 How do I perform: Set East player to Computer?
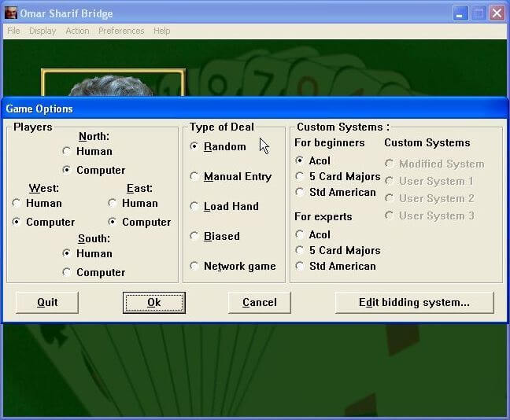(x=139, y=222)
